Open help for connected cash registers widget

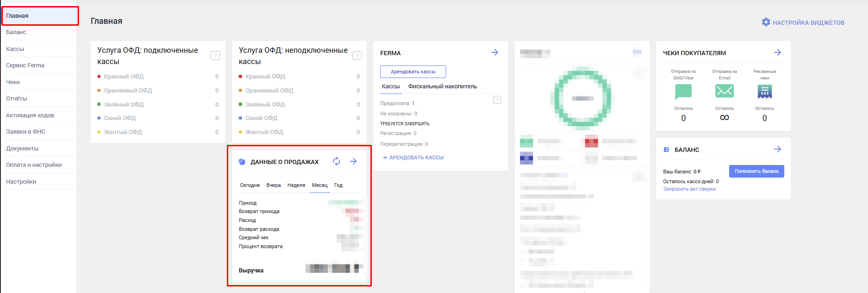point(215,56)
